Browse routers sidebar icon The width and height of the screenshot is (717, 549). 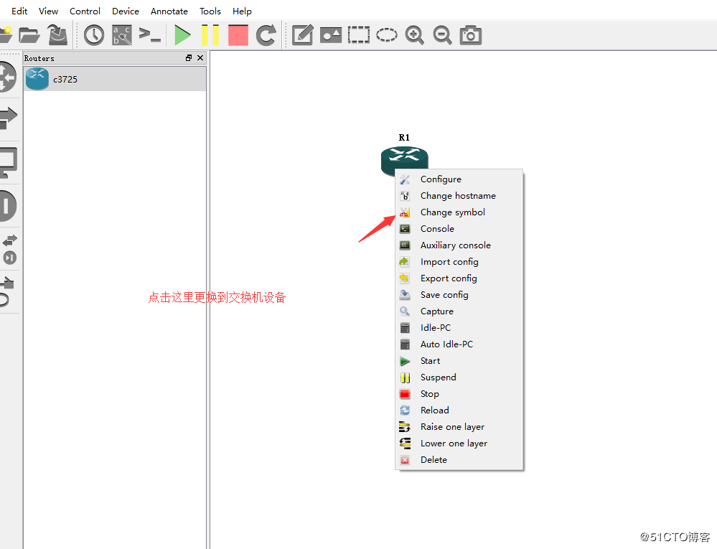(8, 77)
